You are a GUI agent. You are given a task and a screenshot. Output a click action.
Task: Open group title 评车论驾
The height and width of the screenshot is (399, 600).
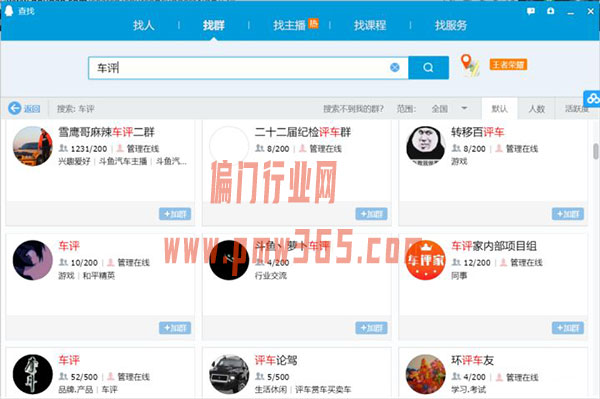click(276, 360)
